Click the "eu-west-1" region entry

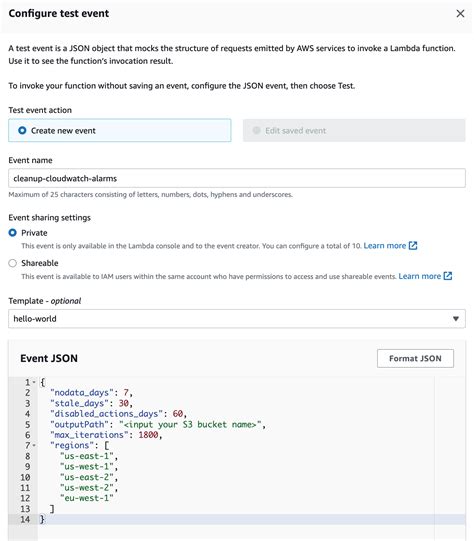click(x=87, y=498)
